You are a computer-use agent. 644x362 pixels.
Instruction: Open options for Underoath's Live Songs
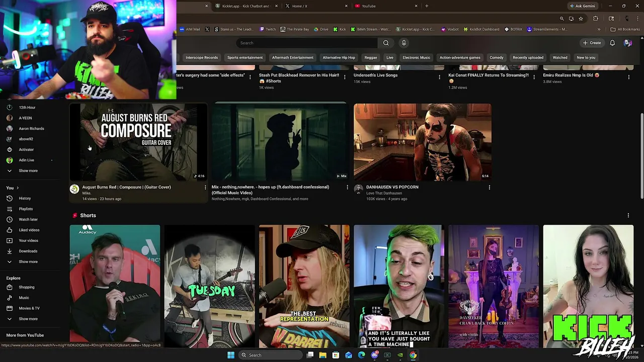(439, 77)
